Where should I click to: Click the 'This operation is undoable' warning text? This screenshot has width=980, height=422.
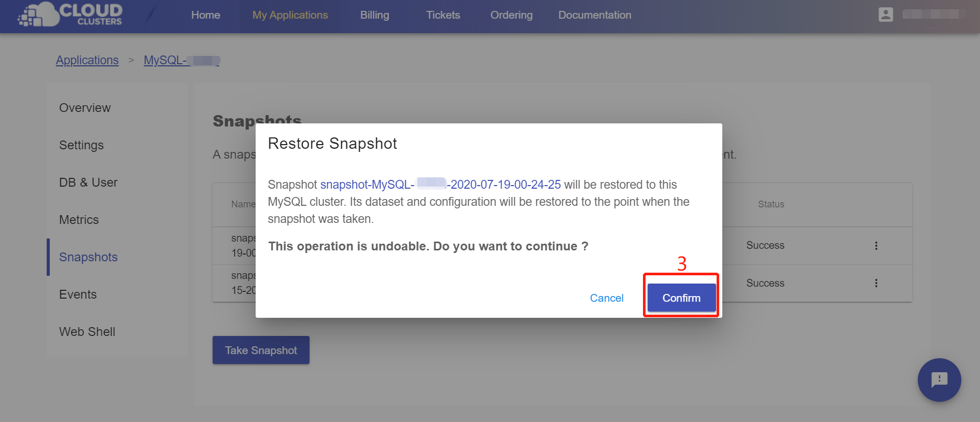tap(428, 246)
